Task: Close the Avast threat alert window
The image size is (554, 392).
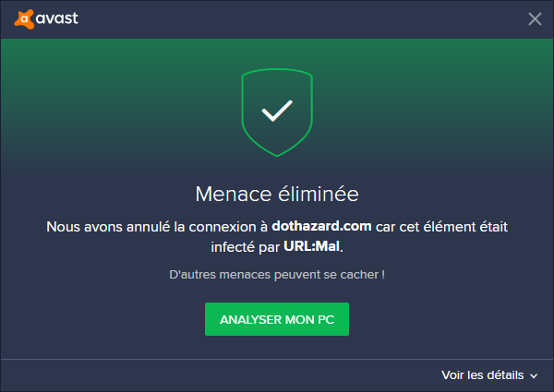Action: coord(535,18)
